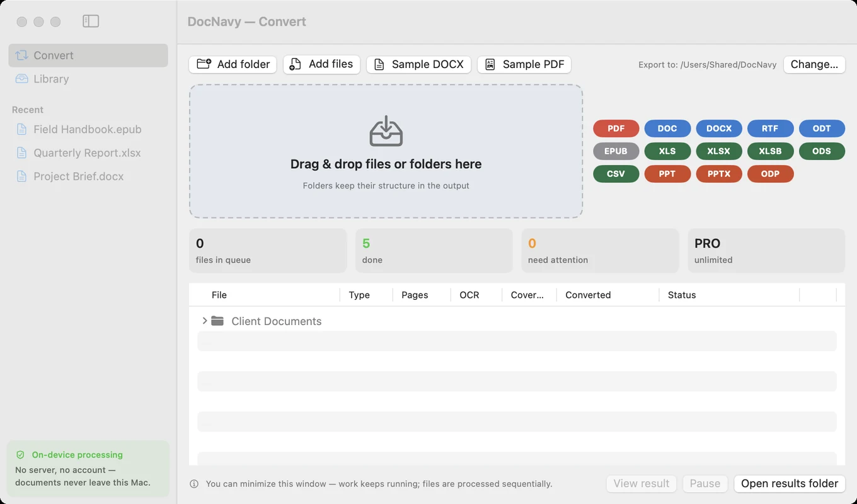
Task: Click the need attention stat card
Action: tap(601, 251)
